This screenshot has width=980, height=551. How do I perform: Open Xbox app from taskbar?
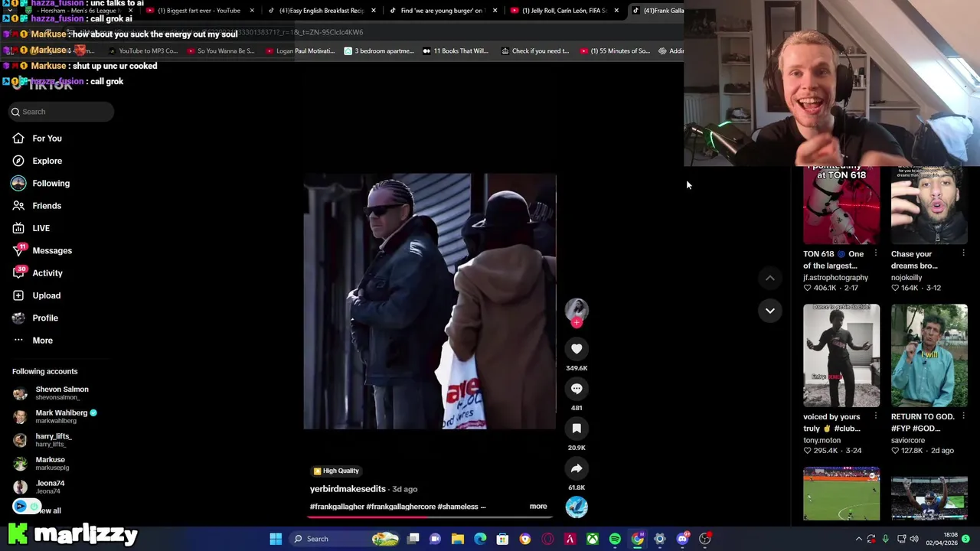click(x=593, y=539)
